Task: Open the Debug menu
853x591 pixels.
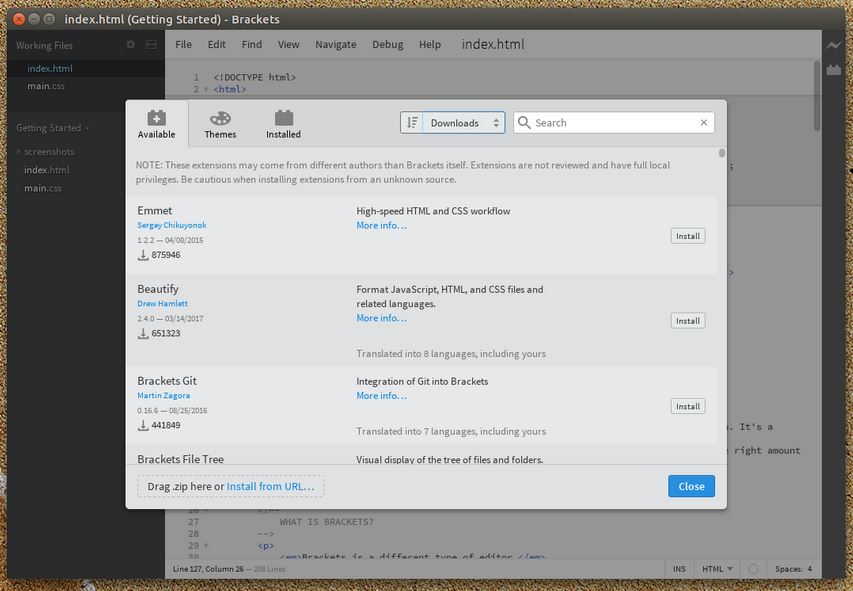Action: pyautogui.click(x=388, y=45)
